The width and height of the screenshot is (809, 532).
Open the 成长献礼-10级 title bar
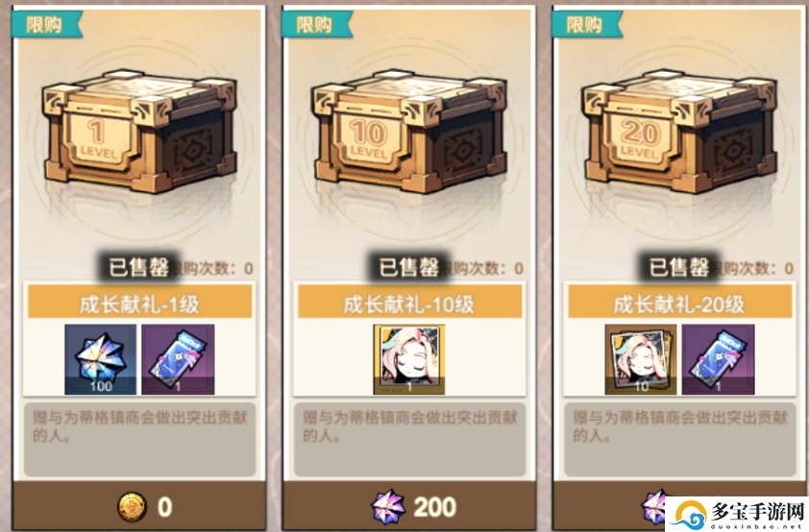coord(409,302)
